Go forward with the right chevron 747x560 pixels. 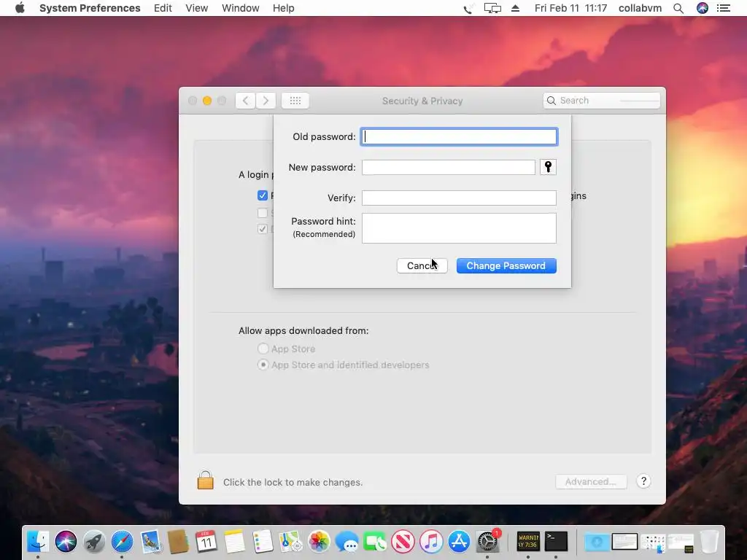(x=266, y=101)
